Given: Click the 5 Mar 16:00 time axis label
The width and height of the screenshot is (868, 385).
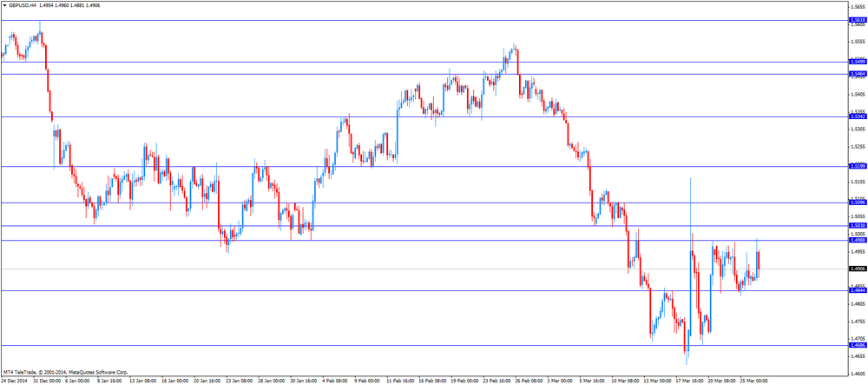Looking at the screenshot, I should [x=592, y=382].
